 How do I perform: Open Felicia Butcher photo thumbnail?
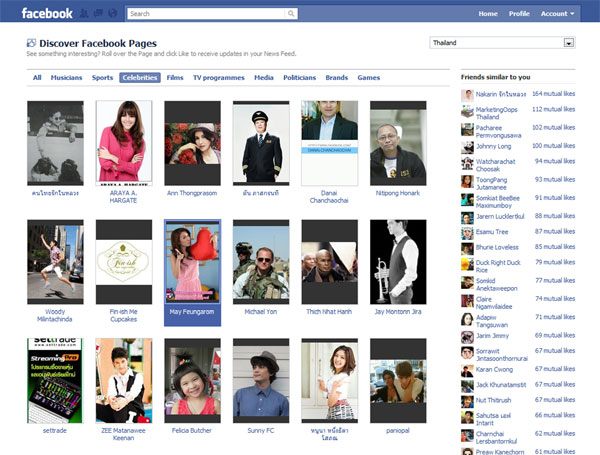pos(192,381)
